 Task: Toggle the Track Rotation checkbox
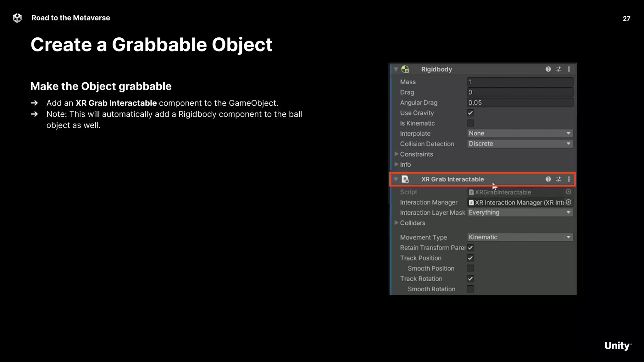[x=470, y=279]
